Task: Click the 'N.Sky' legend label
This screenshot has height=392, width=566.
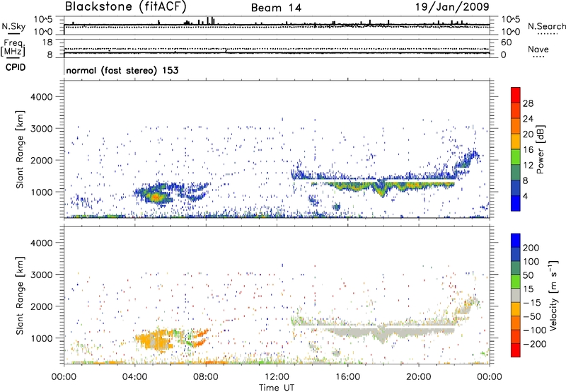Action: (13, 26)
